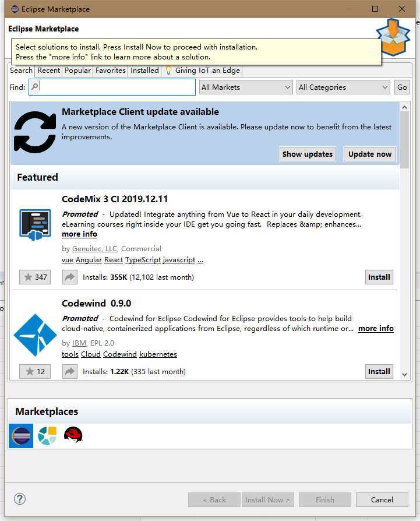The image size is (420, 521).
Task: Favorite Codewind using the 12 star button
Action: pyautogui.click(x=35, y=371)
